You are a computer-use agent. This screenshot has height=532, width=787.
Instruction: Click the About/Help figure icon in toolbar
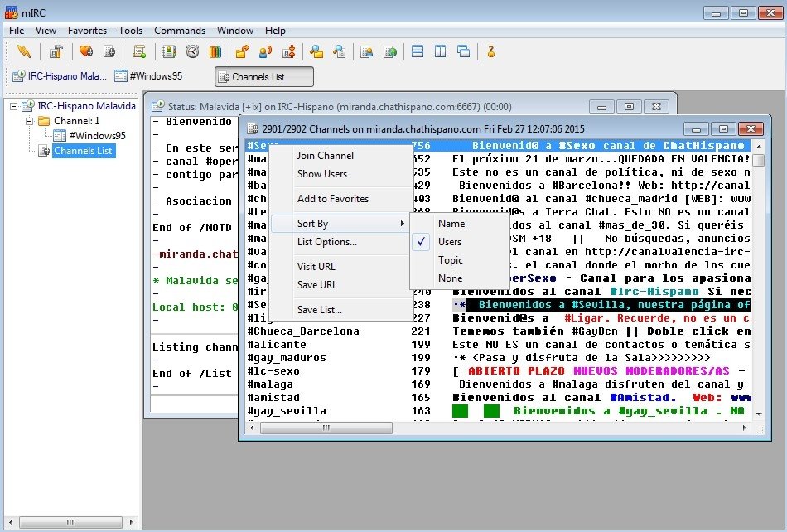click(491, 51)
